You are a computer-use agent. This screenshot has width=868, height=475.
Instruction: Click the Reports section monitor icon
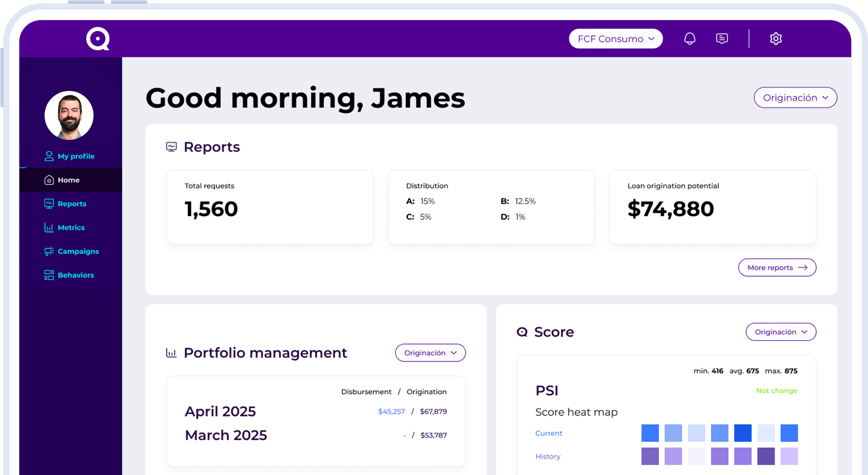pyautogui.click(x=171, y=147)
